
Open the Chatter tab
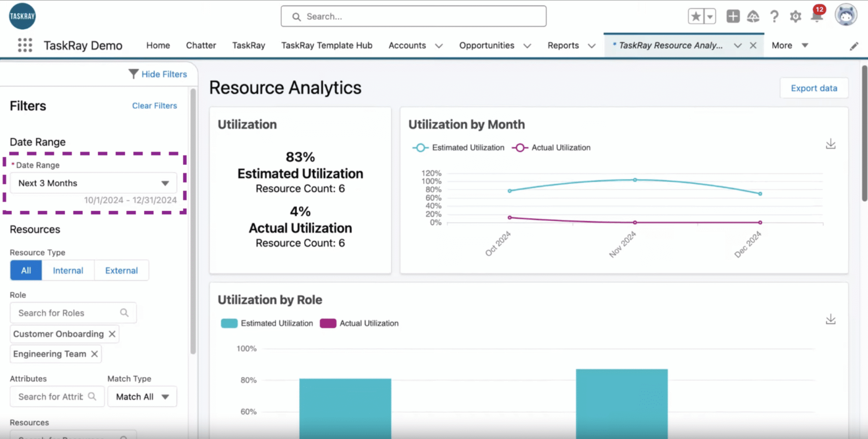(201, 45)
